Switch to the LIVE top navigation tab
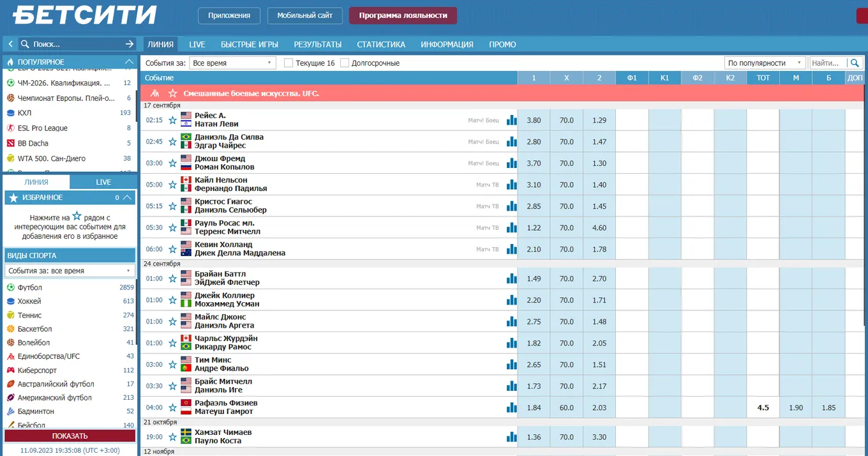Viewport: 868px width, 456px height. [x=197, y=44]
